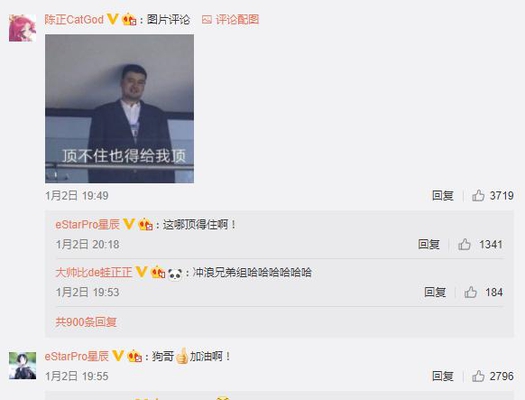Like the reply showing 184 likes

pyautogui.click(x=470, y=292)
